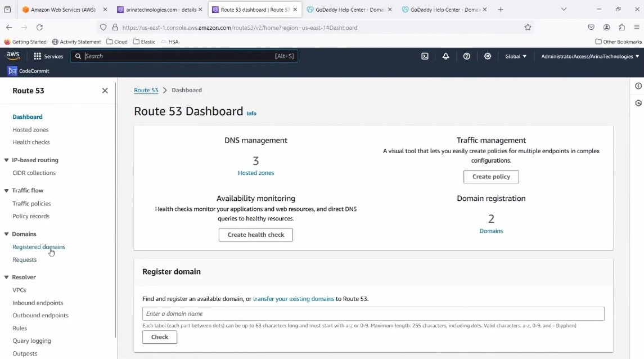
Task: Open AWS settings gear
Action: click(487, 56)
